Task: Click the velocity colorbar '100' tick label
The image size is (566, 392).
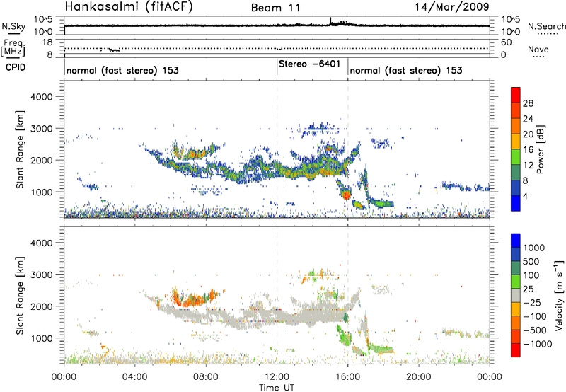Action: 531,275
